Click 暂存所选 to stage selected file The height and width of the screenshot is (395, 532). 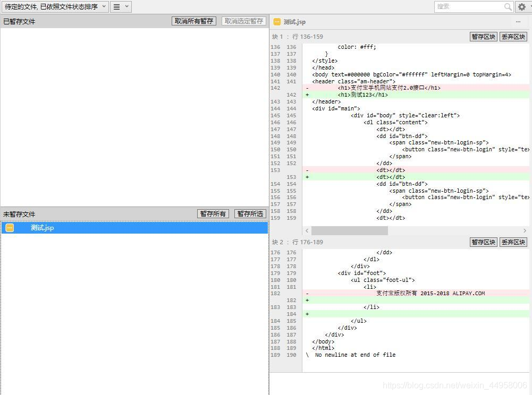[x=250, y=214]
